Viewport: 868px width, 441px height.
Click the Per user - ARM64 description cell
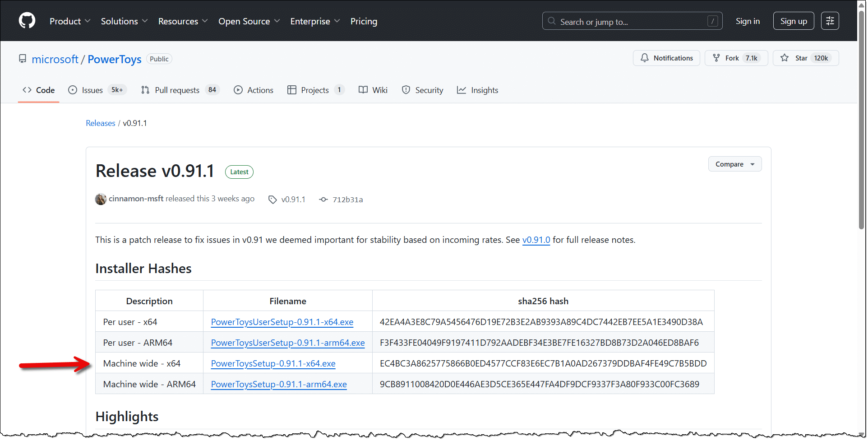click(149, 342)
